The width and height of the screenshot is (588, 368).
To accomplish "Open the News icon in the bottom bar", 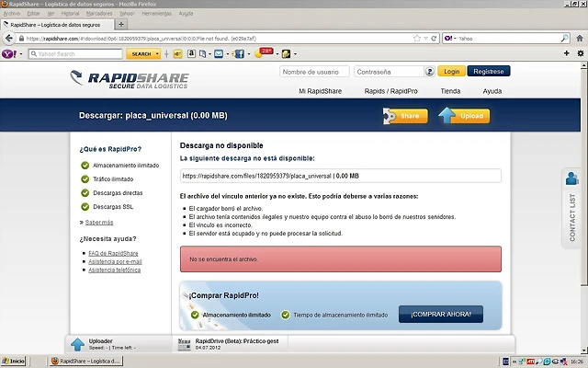I will [184, 344].
